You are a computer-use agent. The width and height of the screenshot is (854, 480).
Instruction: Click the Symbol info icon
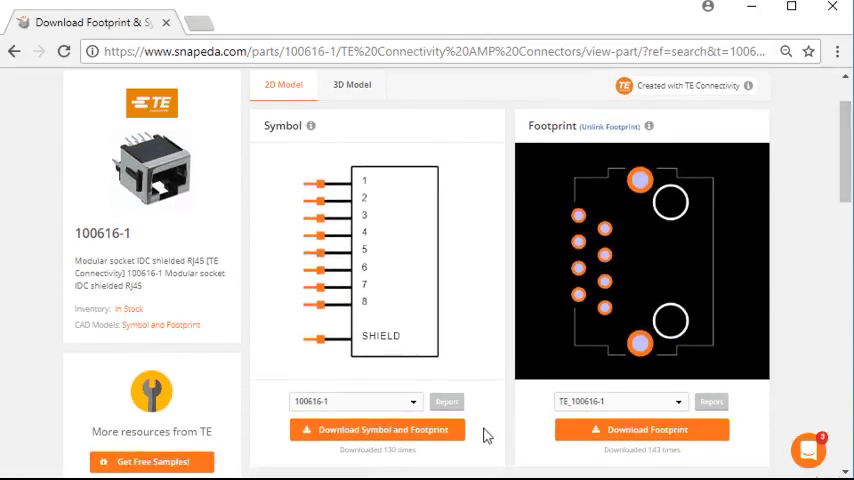[x=311, y=126]
